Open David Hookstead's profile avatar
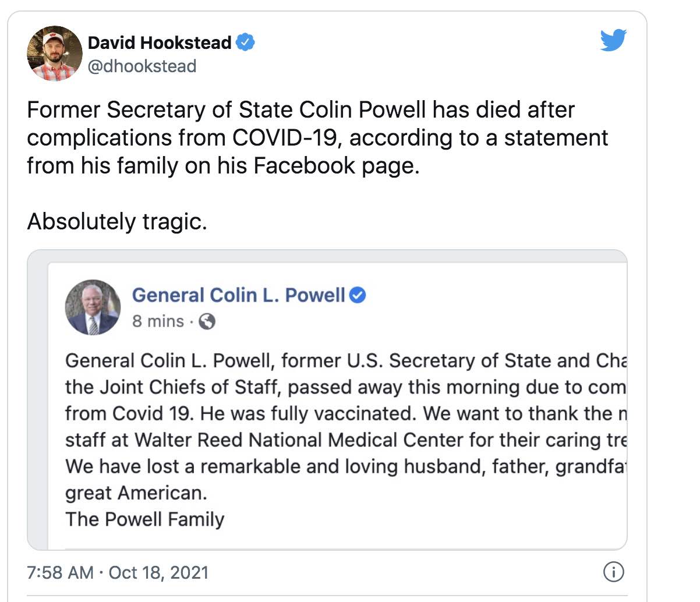The height and width of the screenshot is (602, 700). tap(54, 53)
